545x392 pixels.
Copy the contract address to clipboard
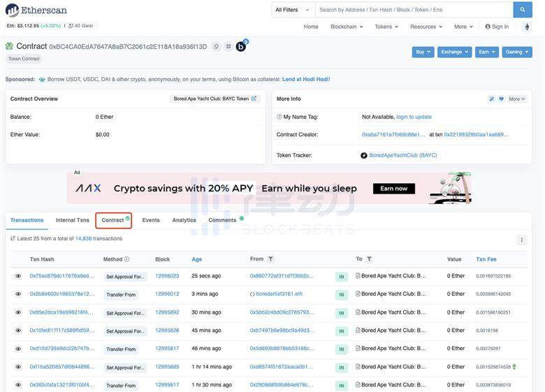point(217,46)
